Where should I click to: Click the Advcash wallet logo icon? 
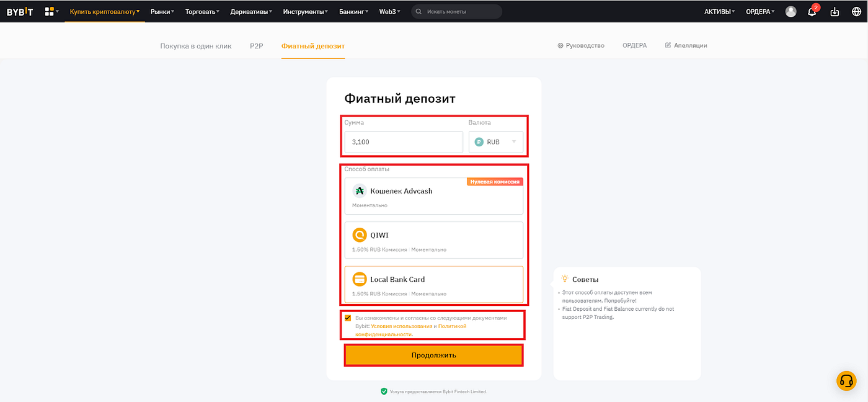click(360, 190)
